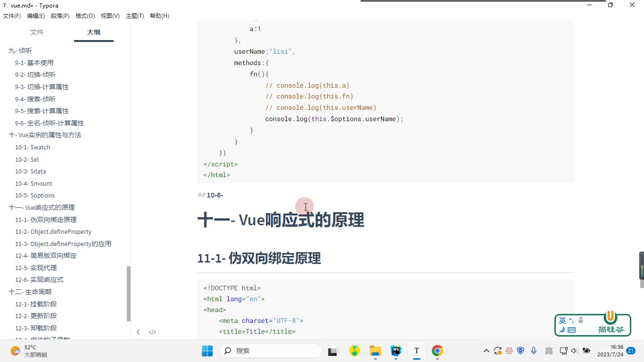Switch to the 文件 sidebar tab

[x=37, y=32]
